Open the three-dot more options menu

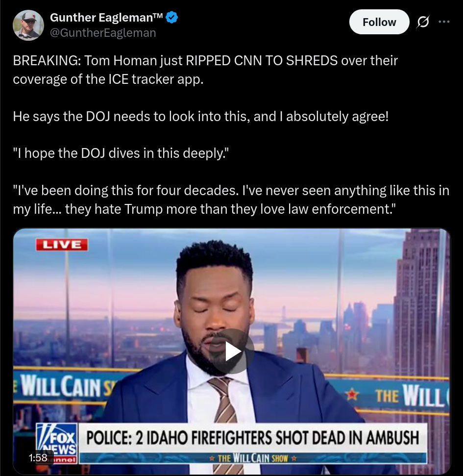tap(444, 22)
